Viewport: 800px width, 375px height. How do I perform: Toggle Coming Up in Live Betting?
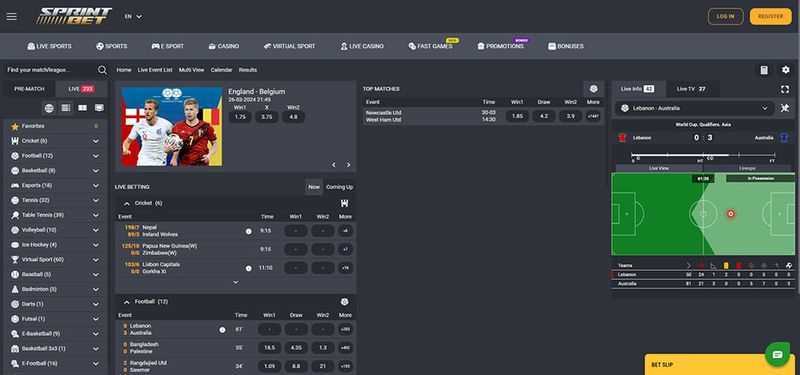tap(339, 187)
